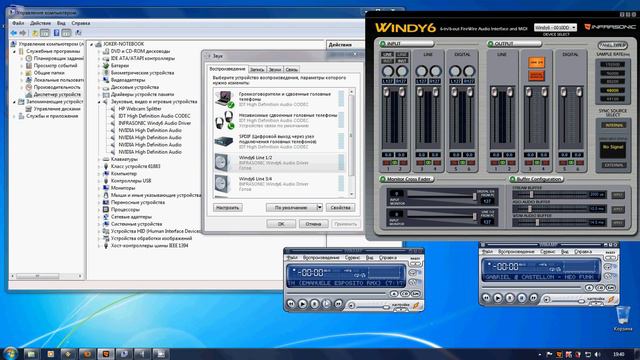Click the Свойства button in Sound dialog
Screen dimensions: 640x360
pyautogui.click(x=340, y=207)
